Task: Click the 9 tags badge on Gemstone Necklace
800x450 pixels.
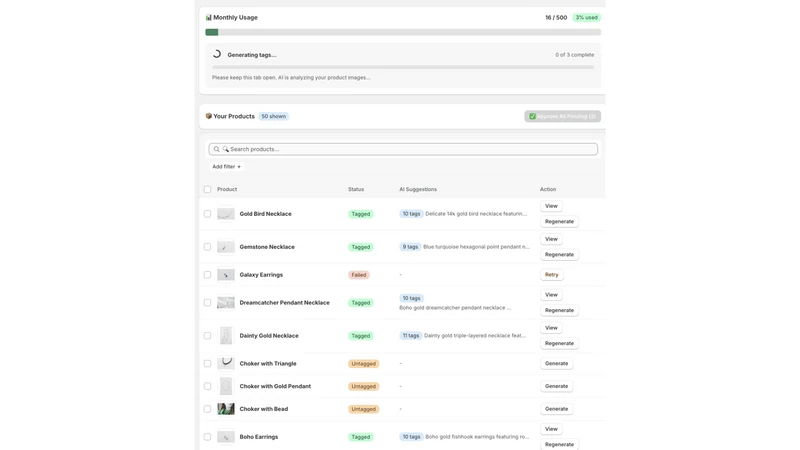Action: (410, 247)
